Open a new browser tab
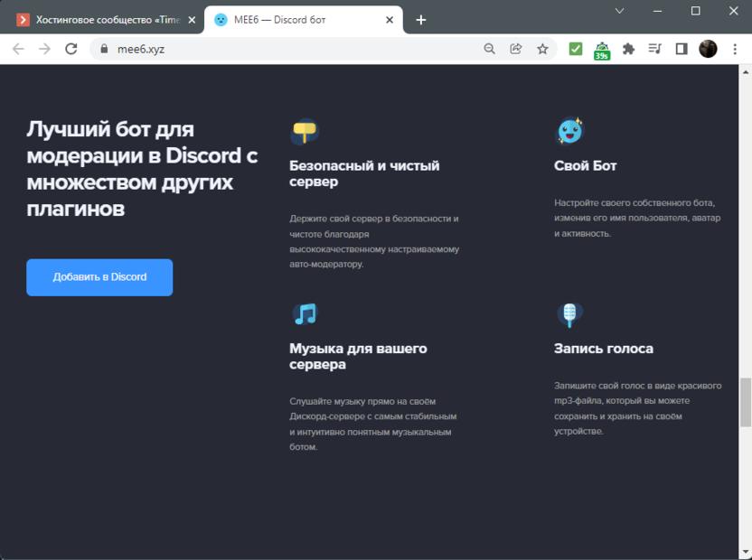The width and height of the screenshot is (752, 560). [420, 20]
